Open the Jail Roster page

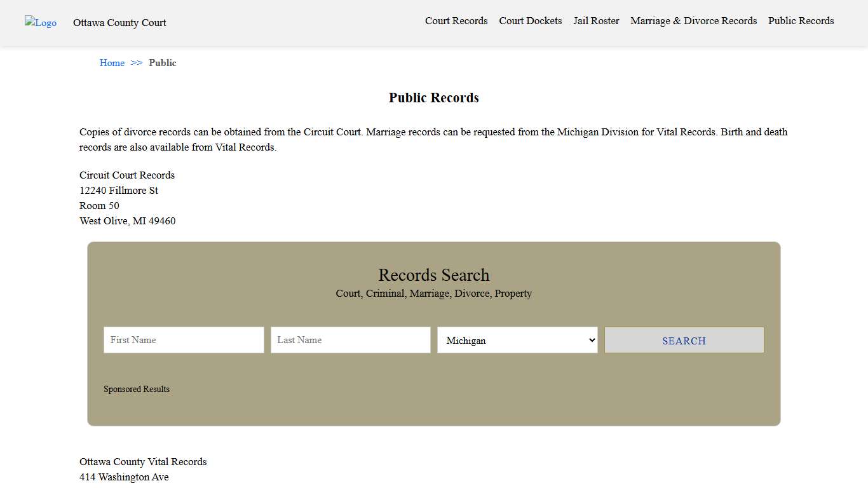(595, 20)
